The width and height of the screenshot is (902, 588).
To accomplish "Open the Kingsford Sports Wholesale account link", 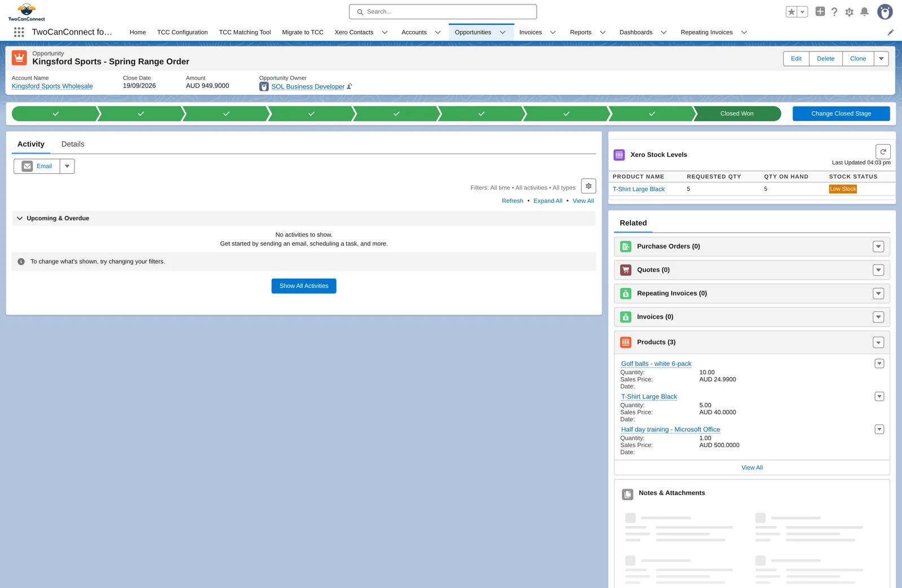I will point(52,86).
